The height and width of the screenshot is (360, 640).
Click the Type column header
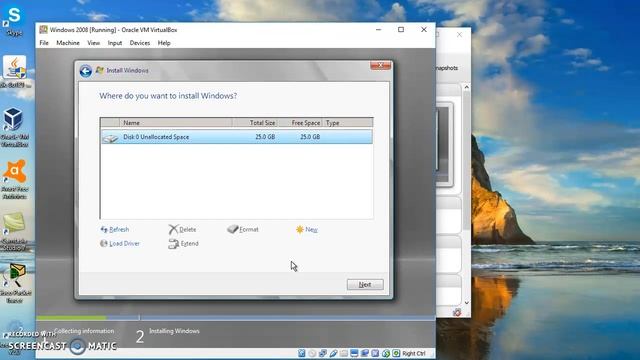point(347,122)
